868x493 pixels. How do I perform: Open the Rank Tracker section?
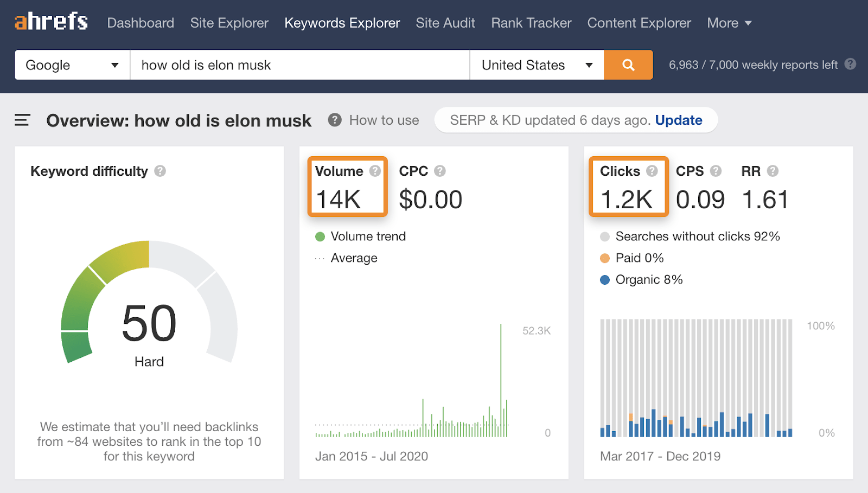pos(531,23)
